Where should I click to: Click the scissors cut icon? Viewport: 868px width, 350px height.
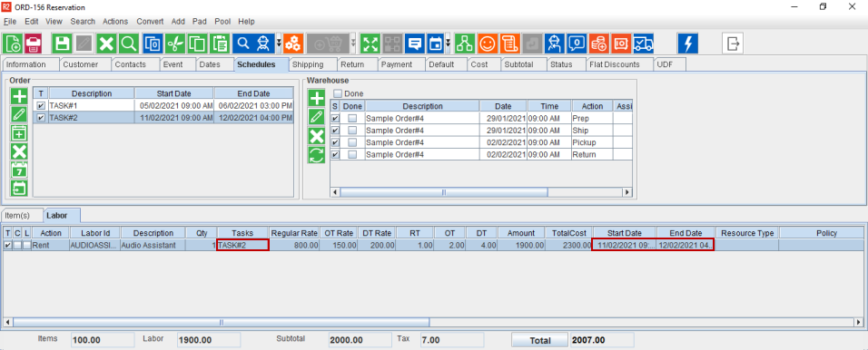[x=174, y=44]
